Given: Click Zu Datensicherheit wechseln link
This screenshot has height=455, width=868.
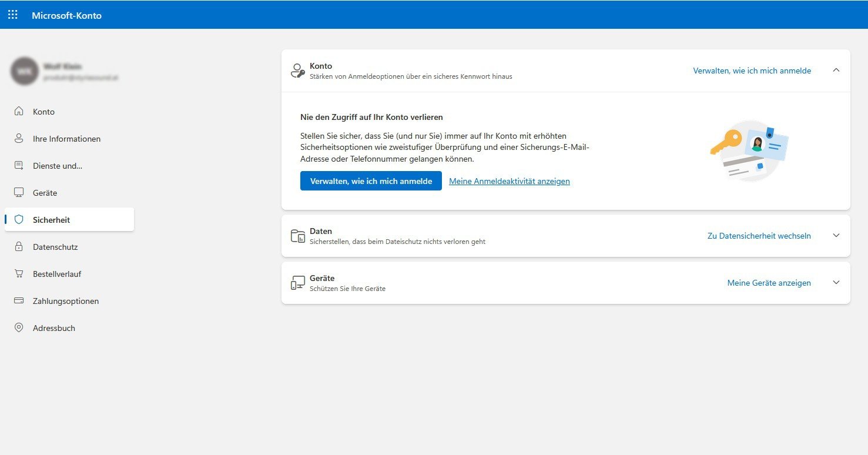Looking at the screenshot, I should pyautogui.click(x=759, y=236).
